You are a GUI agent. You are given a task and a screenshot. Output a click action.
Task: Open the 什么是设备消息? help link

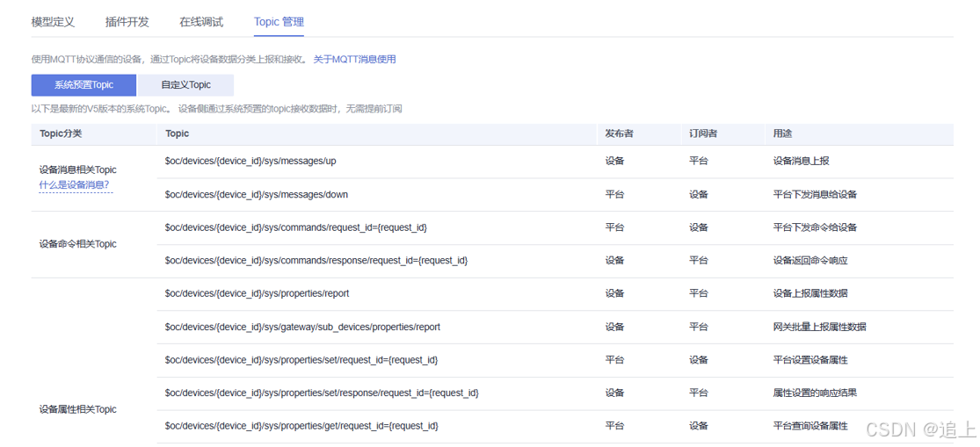tap(75, 184)
